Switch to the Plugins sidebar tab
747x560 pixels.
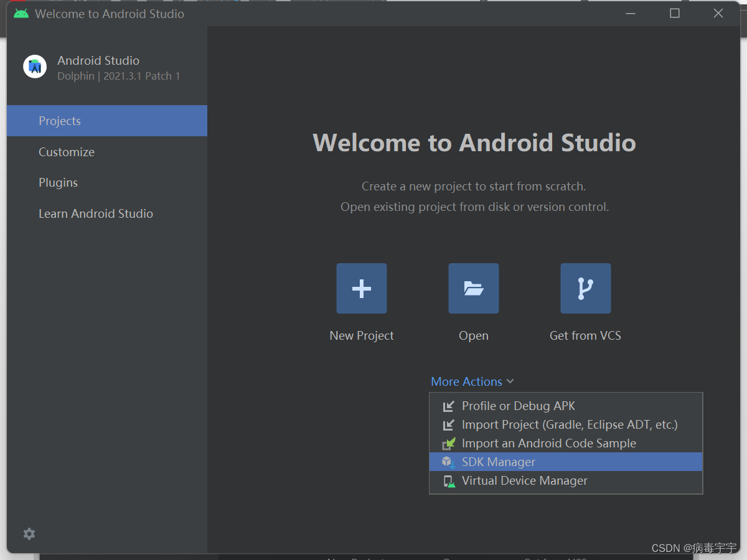(x=107, y=182)
